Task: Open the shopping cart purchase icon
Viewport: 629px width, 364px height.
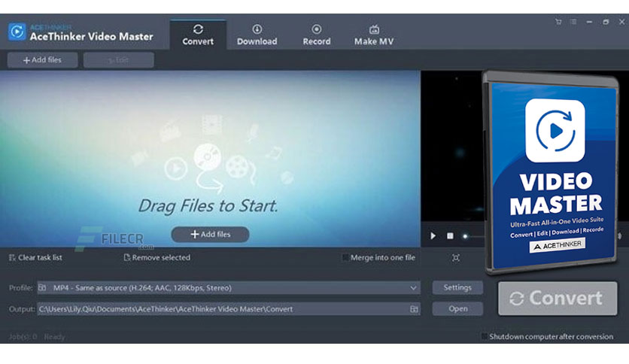Action: click(558, 22)
